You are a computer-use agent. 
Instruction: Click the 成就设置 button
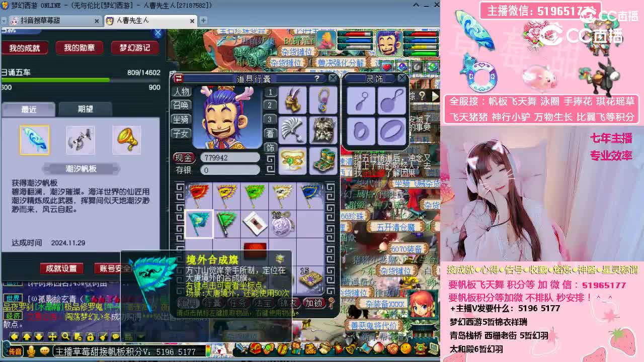click(x=61, y=268)
